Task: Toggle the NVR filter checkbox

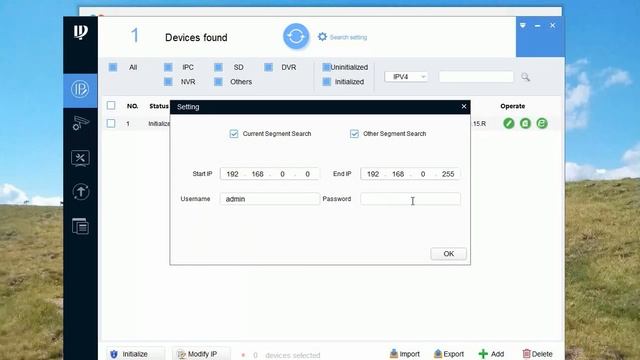Action: 168,82
